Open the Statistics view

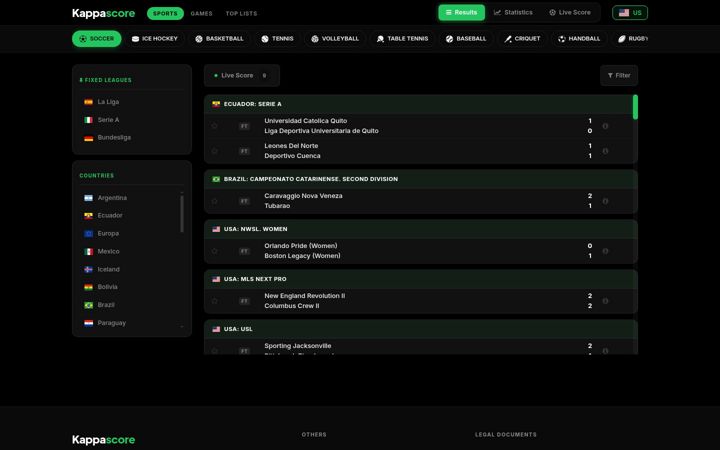coord(513,12)
